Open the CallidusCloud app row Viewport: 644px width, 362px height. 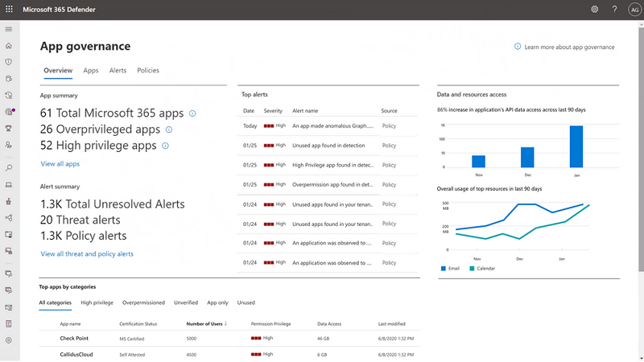[229, 354]
